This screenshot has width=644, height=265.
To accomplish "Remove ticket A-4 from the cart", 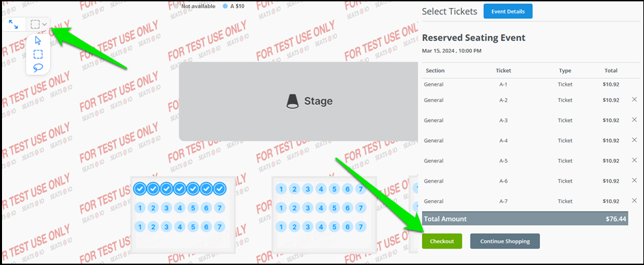I will coord(634,140).
